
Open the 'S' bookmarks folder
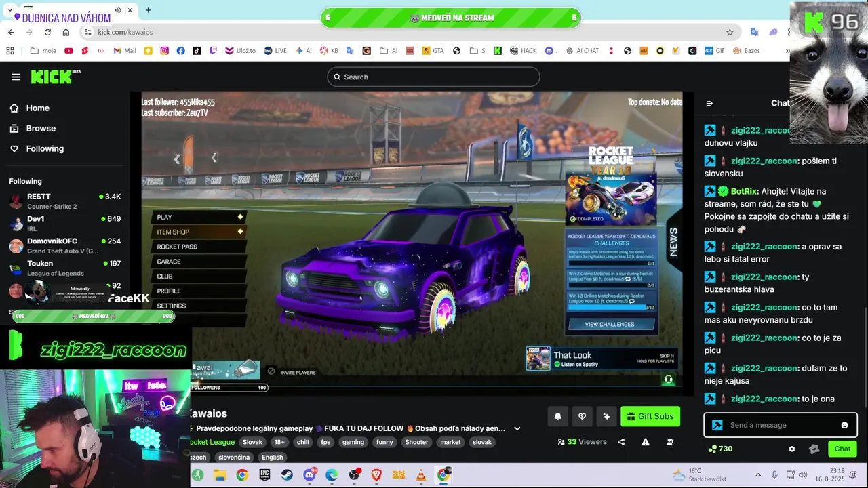477,51
